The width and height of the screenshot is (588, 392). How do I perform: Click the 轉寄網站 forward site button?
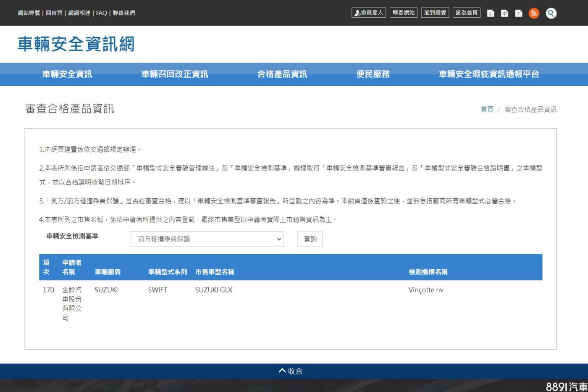pos(403,13)
